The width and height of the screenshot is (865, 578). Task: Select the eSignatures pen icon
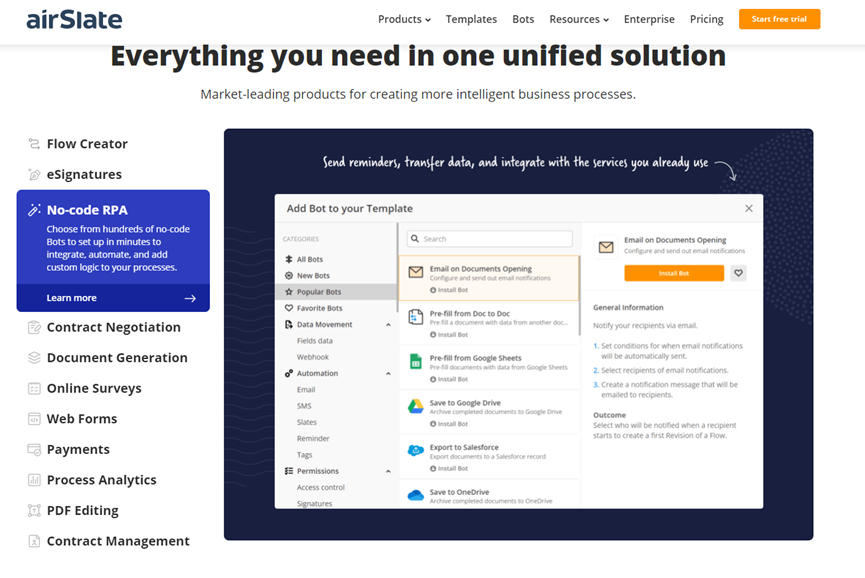click(x=34, y=175)
